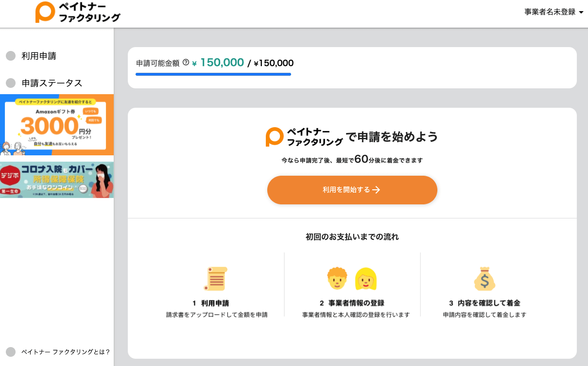Click the Amazonギフト券 3000円 referral banner
588x366 pixels.
tap(57, 125)
